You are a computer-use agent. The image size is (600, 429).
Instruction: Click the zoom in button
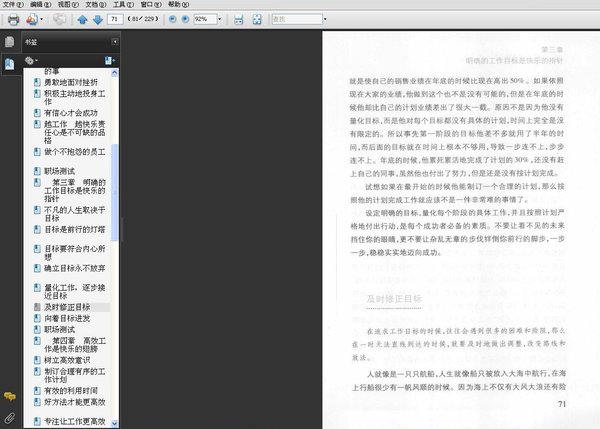[185, 19]
